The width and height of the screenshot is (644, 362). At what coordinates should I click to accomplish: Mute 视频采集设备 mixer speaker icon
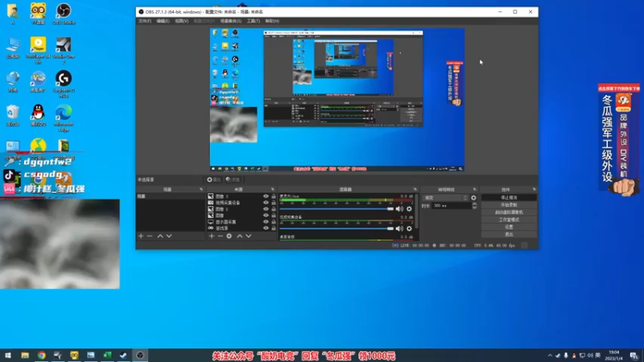[x=399, y=228]
